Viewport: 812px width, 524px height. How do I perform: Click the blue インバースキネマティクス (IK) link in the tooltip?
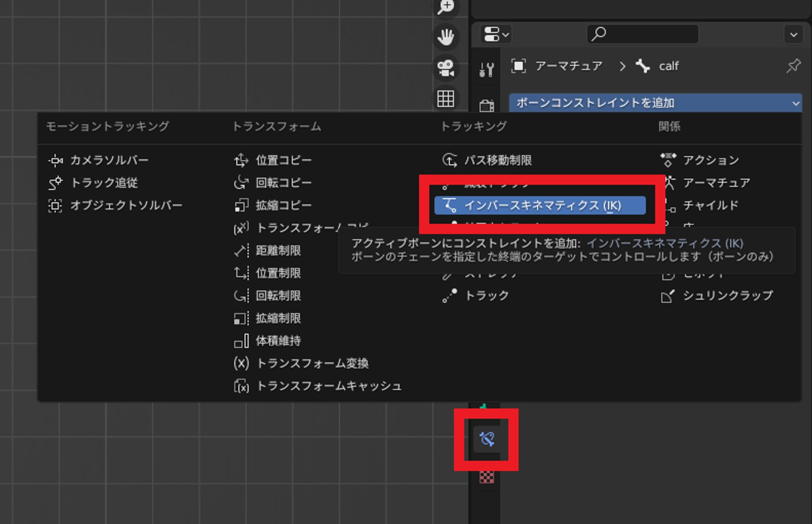coord(665,243)
